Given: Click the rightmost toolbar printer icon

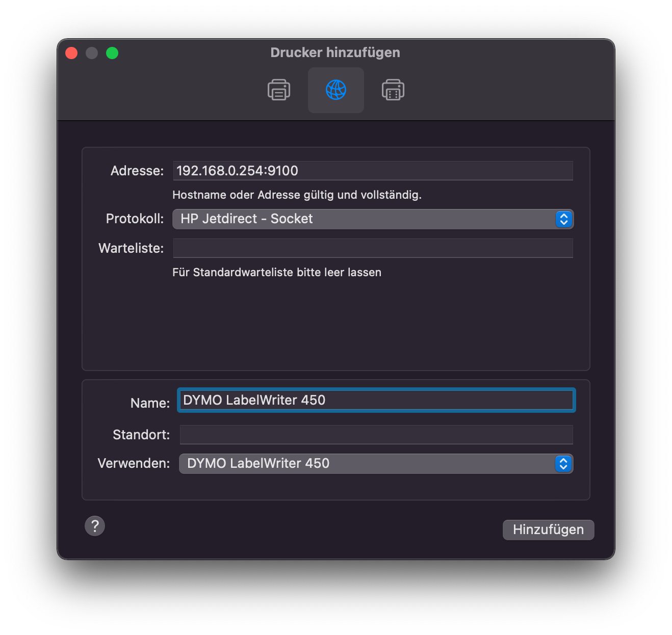Looking at the screenshot, I should [x=393, y=90].
